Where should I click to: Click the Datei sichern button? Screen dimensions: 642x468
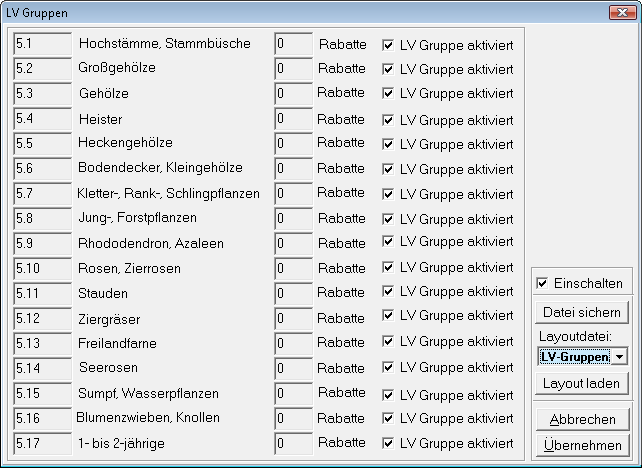click(x=581, y=312)
